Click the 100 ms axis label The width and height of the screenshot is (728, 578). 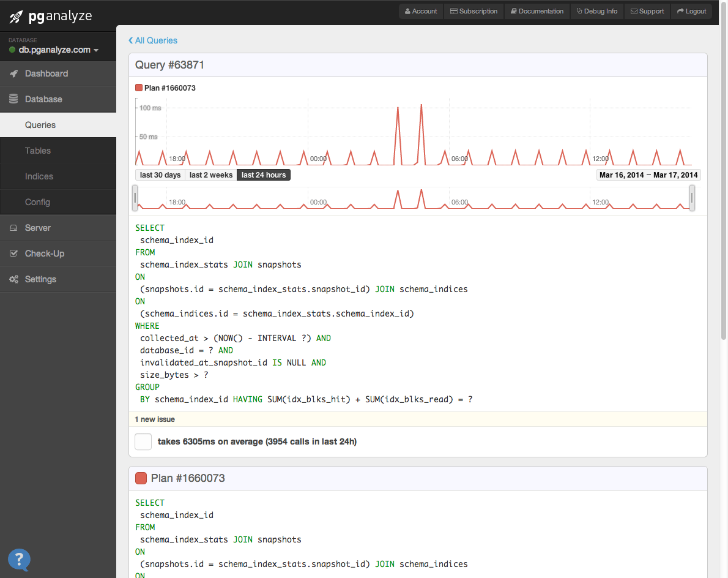coord(150,108)
